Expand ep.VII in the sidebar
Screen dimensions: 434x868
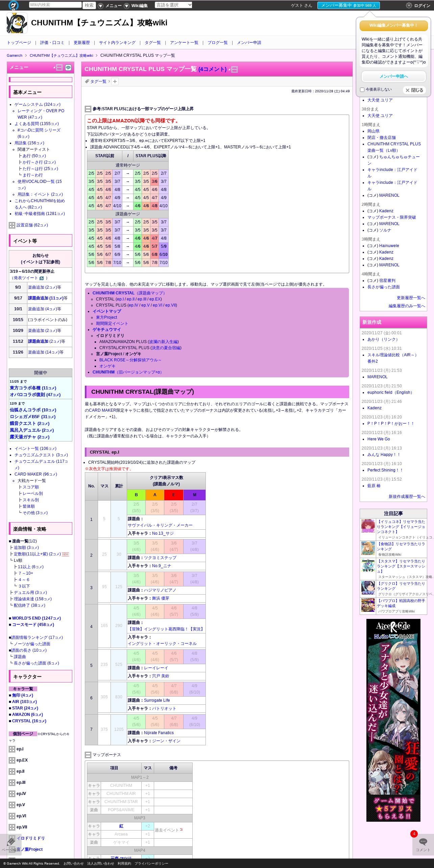click(x=12, y=827)
